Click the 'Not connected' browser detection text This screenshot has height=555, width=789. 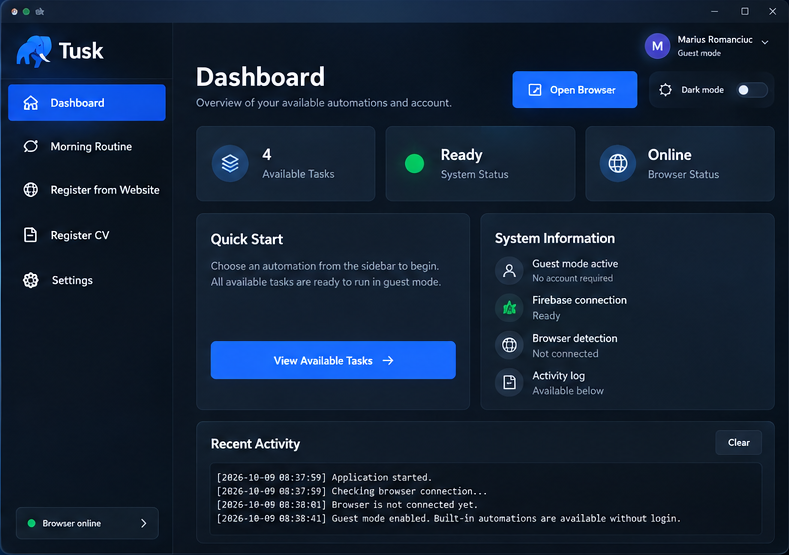(x=565, y=354)
